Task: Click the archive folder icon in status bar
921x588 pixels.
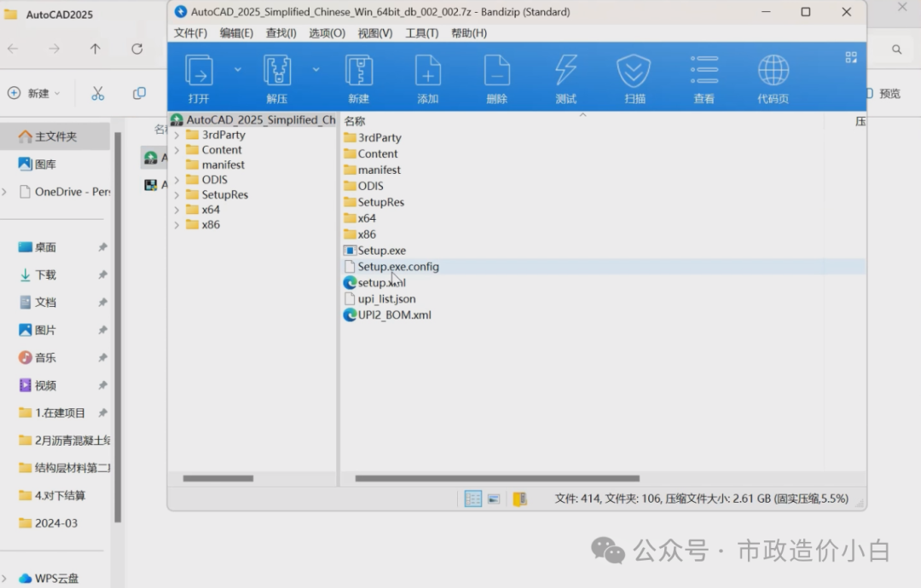Action: [520, 499]
